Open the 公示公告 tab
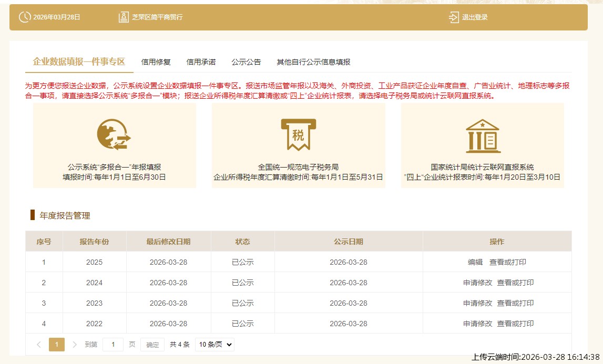This screenshot has width=603, height=364. coord(246,61)
